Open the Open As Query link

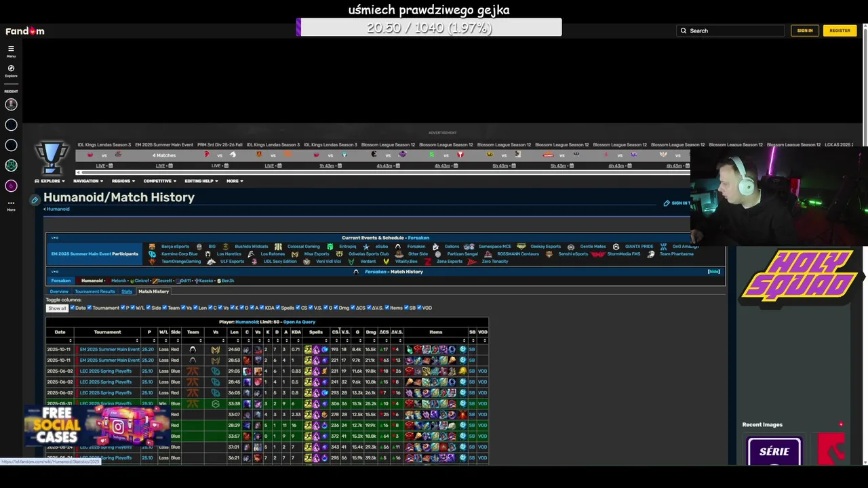(299, 322)
